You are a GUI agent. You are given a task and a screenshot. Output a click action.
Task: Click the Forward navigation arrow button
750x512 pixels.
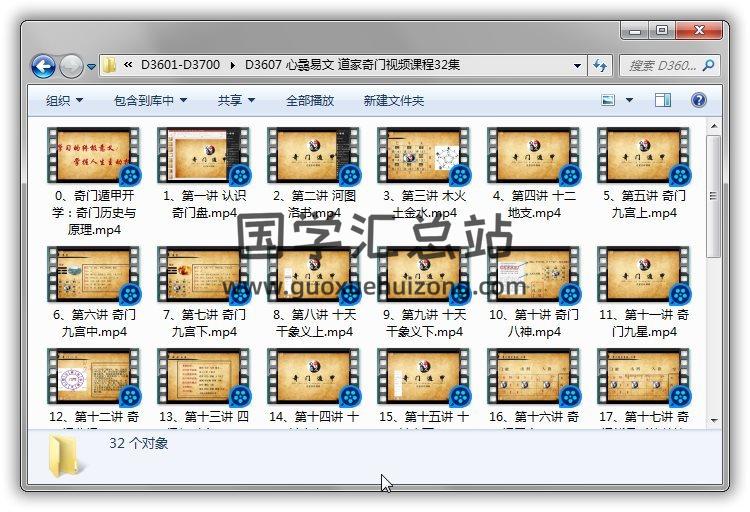point(71,66)
